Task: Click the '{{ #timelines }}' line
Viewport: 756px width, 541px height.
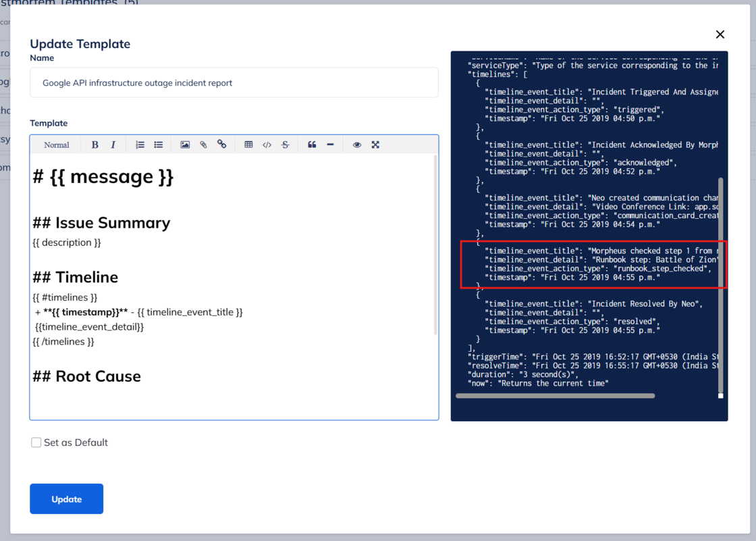Action: coord(65,297)
